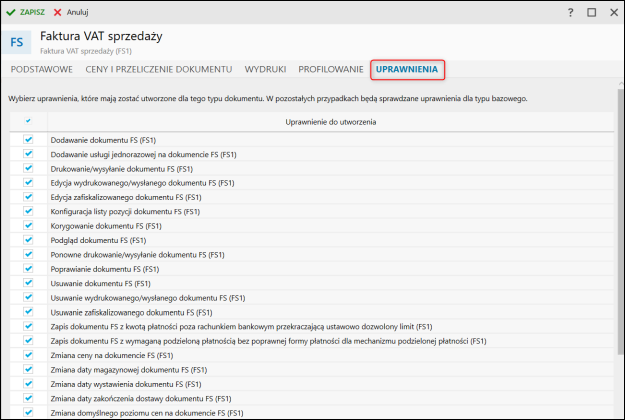Click the ZAPISZ save checkmark icon
The height and width of the screenshot is (420, 625).
click(x=11, y=12)
